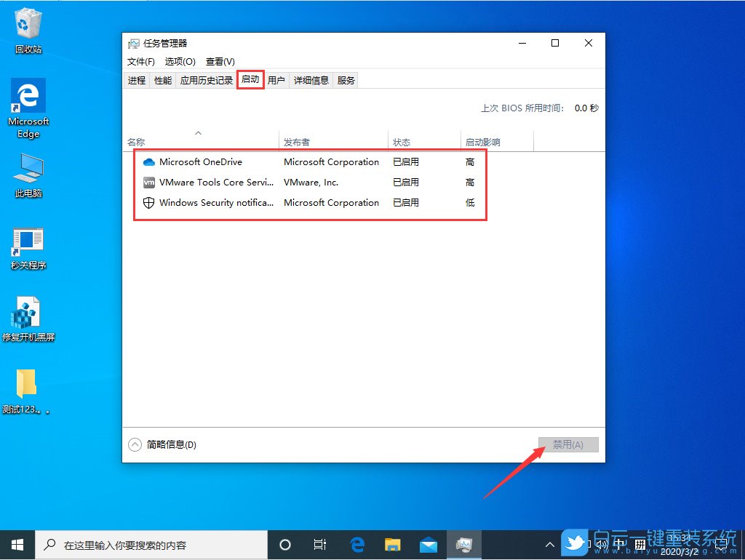Viewport: 745px width, 560px height.
Task: Toggle input language via 中 indicator
Action: pyautogui.click(x=621, y=544)
